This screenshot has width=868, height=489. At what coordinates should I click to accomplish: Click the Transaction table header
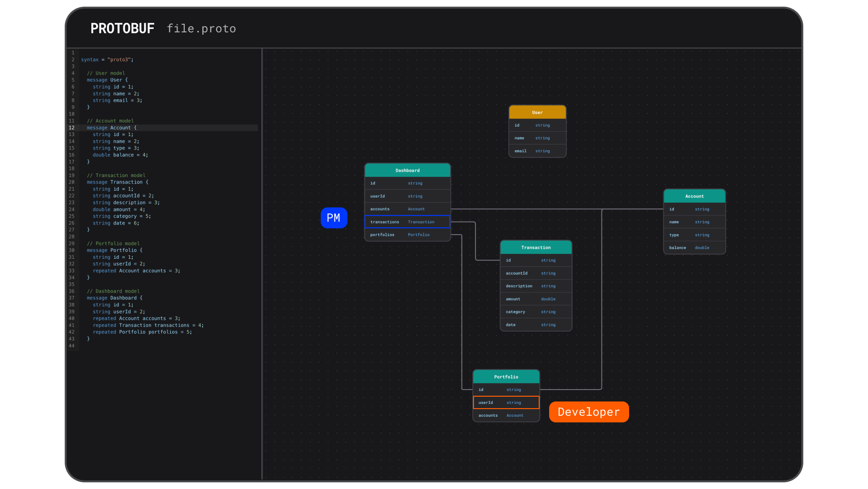[536, 247]
